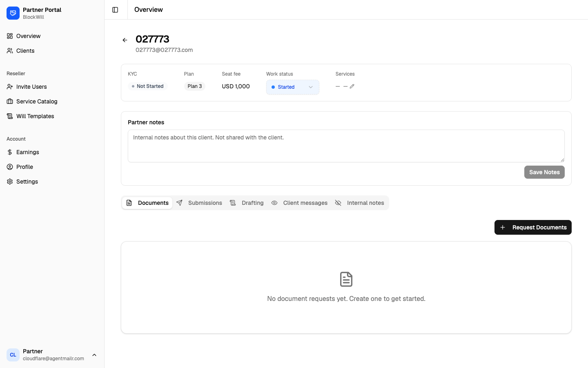Go to Invite Users page
The image size is (588, 368).
point(52,87)
